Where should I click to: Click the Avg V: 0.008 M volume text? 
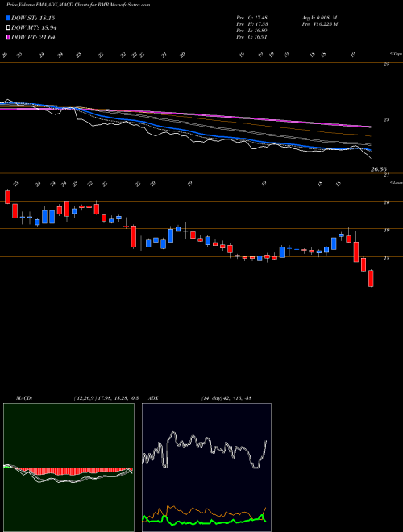pyautogui.click(x=319, y=18)
